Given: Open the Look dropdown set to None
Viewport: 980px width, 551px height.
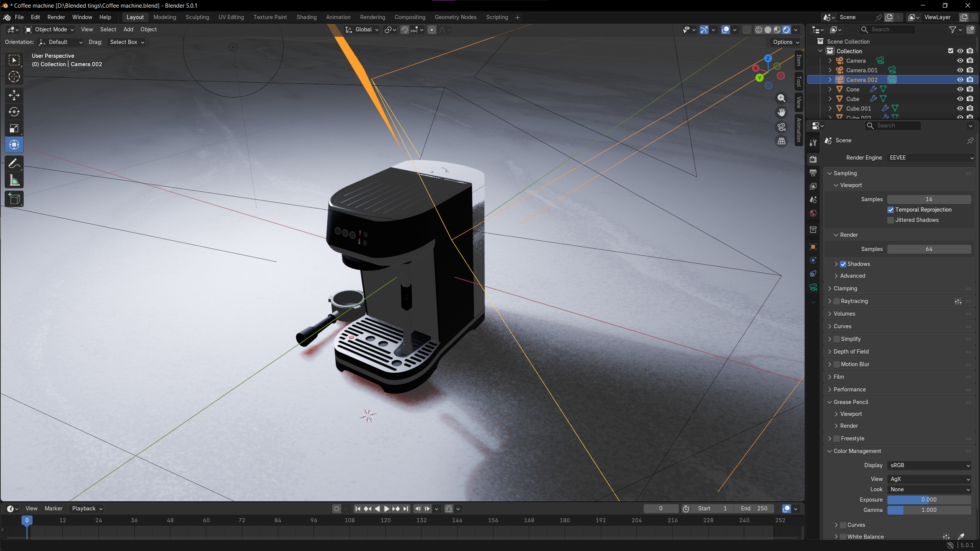Looking at the screenshot, I should coord(929,489).
